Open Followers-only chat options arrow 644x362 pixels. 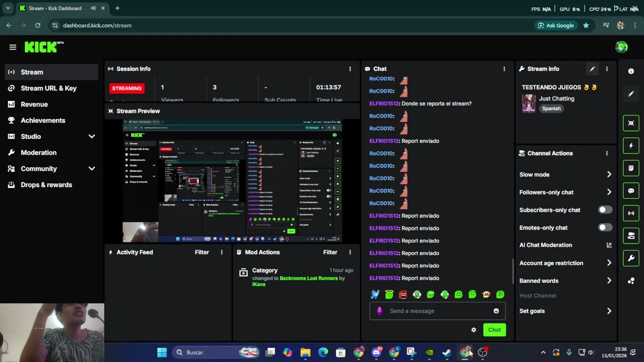(609, 192)
